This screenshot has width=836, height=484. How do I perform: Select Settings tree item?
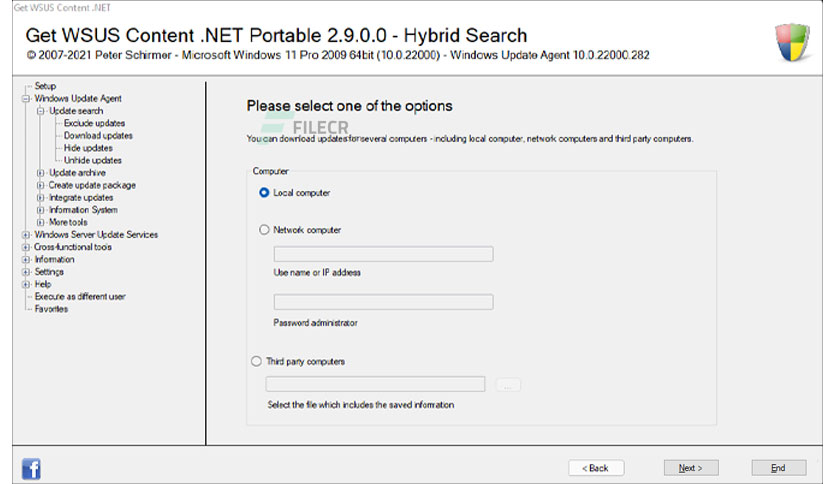[x=49, y=272]
